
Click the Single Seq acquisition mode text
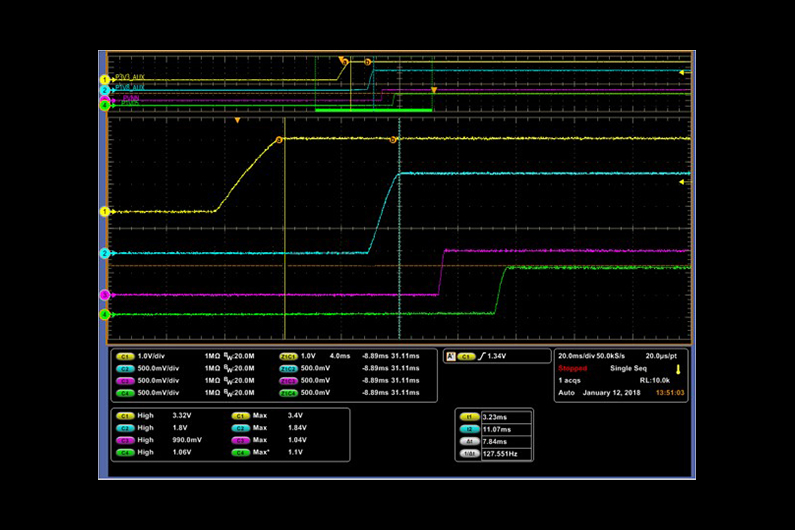[x=628, y=368]
